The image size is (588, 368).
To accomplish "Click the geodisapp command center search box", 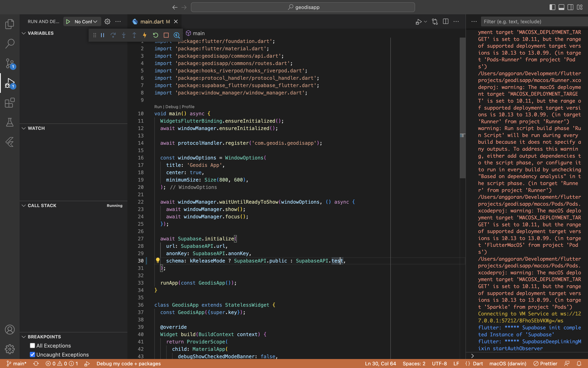I will point(303,7).
